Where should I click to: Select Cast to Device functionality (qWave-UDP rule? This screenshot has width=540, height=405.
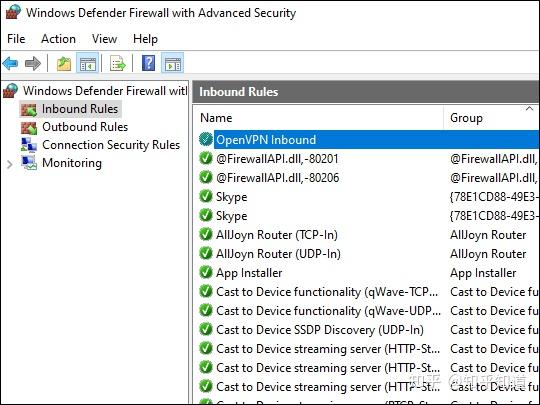click(329, 311)
